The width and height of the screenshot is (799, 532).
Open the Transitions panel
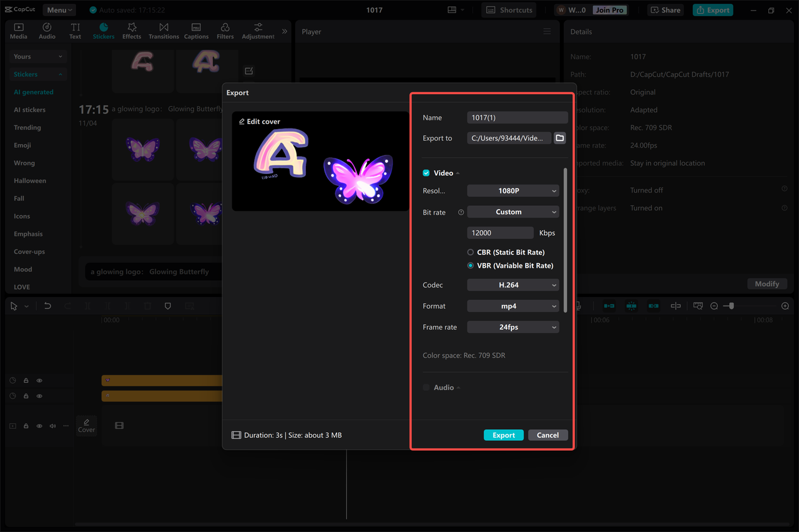click(x=164, y=31)
